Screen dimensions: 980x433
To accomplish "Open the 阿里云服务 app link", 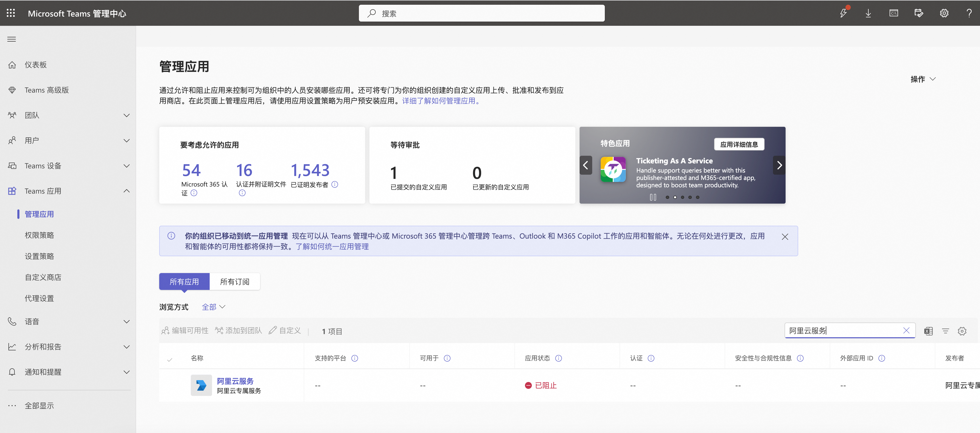I will [235, 381].
